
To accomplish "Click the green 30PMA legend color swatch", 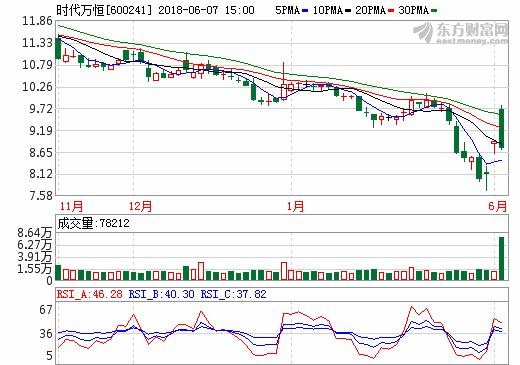I will tap(434, 11).
